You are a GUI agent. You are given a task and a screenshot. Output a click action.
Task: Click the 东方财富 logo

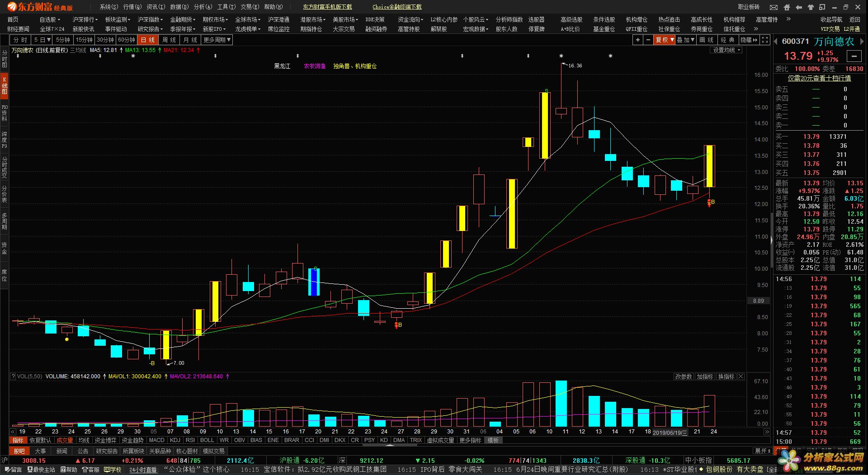tap(40, 7)
